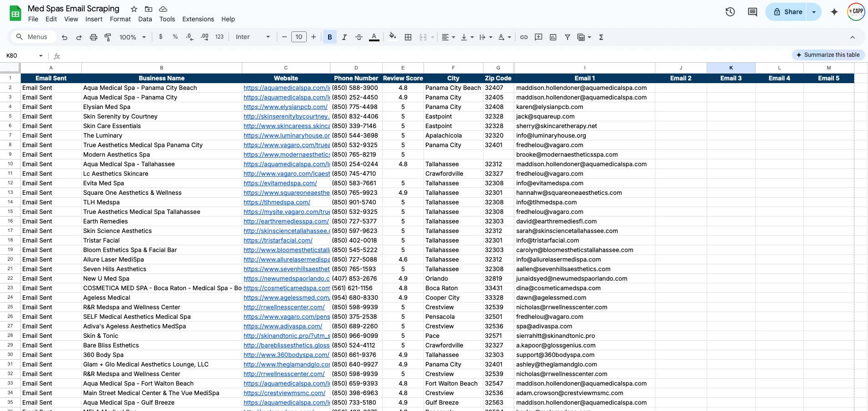Open version history clock icon

point(730,12)
